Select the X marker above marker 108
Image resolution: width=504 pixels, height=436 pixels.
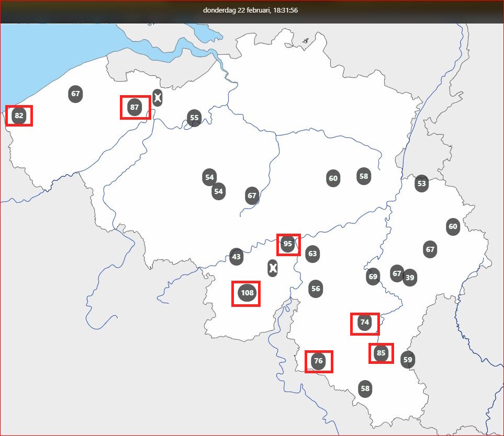tap(273, 268)
